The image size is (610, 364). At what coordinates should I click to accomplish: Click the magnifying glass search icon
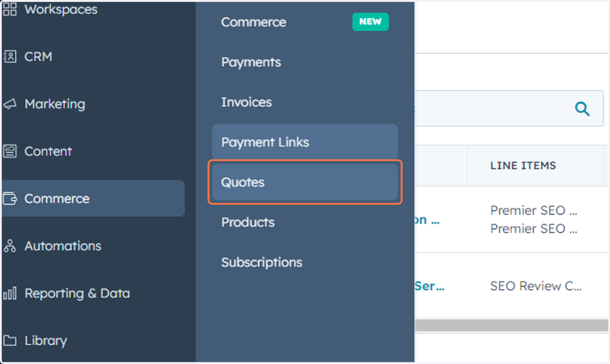[x=582, y=108]
